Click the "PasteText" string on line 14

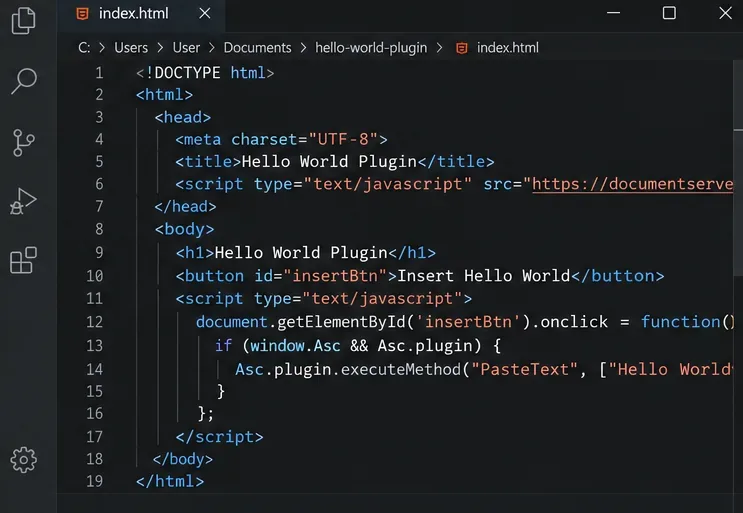525,369
